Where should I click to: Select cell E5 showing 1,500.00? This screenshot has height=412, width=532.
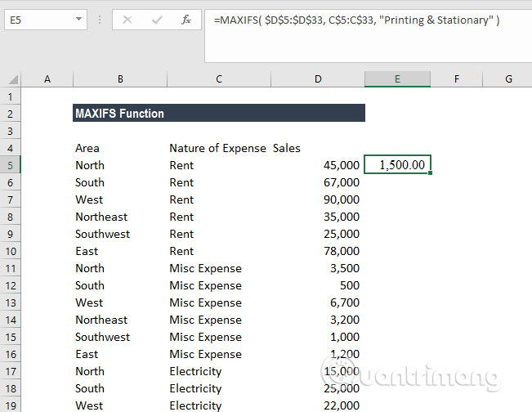click(x=397, y=165)
